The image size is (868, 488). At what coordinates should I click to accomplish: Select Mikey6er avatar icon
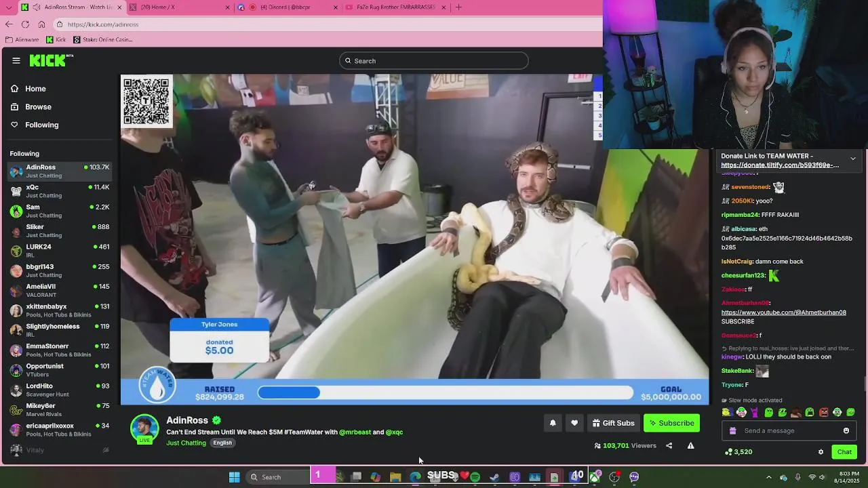[16, 410]
